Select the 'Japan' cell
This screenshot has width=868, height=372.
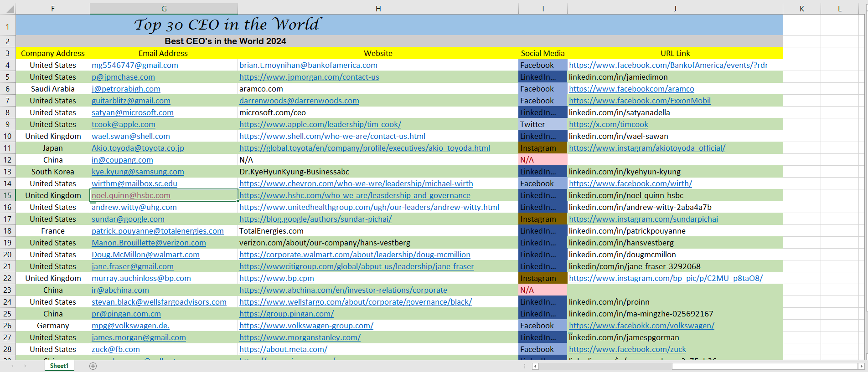point(53,148)
